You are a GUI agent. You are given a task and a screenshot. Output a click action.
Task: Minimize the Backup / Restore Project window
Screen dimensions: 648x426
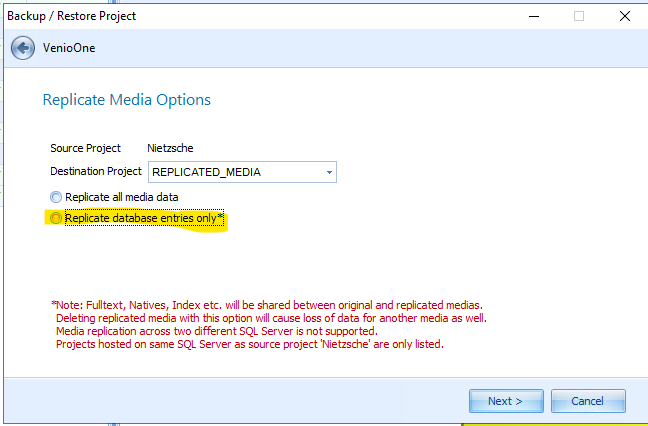(x=534, y=16)
